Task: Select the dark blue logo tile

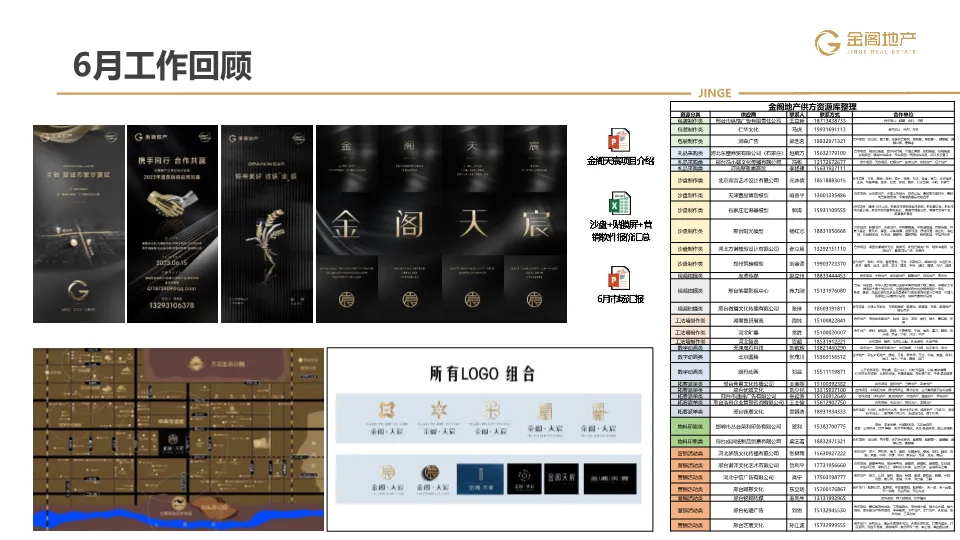Action: pos(480,479)
